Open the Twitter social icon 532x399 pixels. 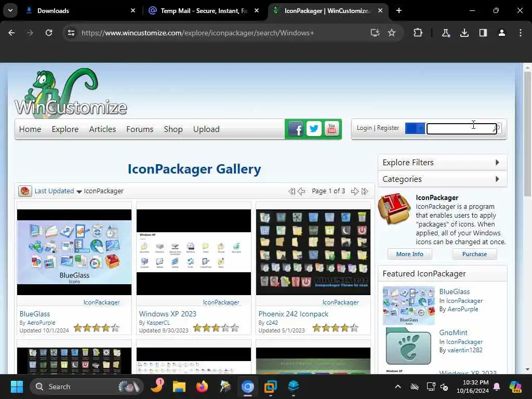pyautogui.click(x=314, y=129)
